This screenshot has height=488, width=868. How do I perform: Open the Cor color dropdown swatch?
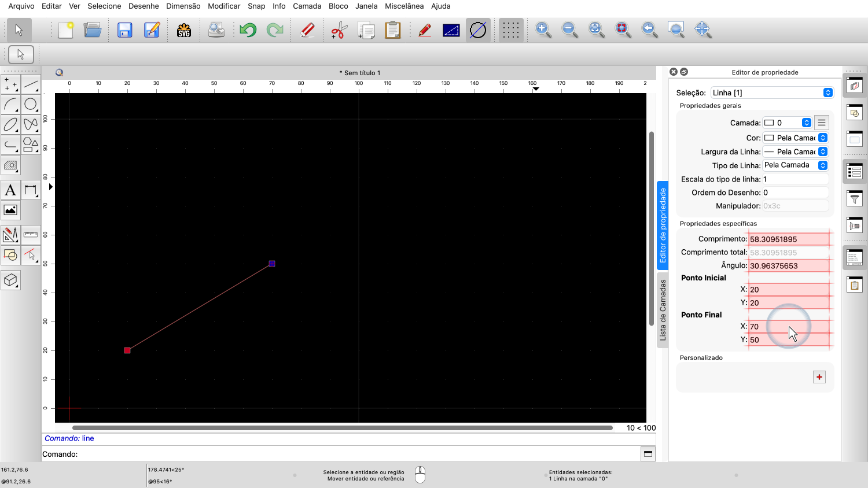(x=795, y=138)
